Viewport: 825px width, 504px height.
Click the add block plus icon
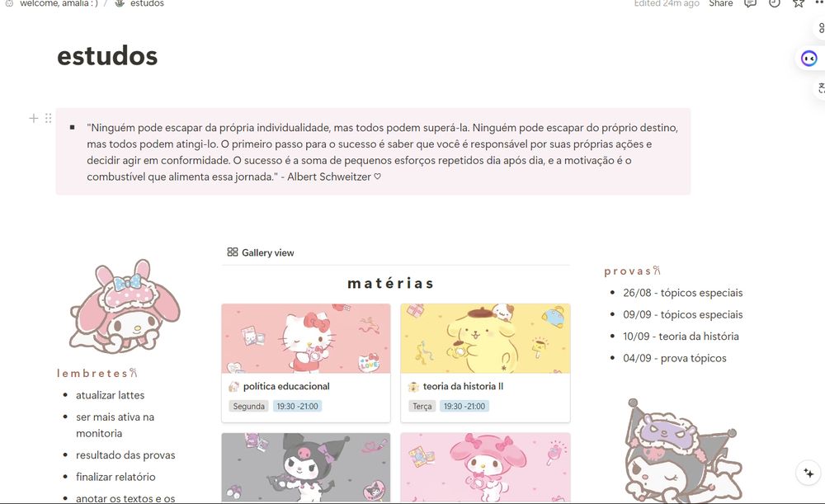click(x=34, y=119)
